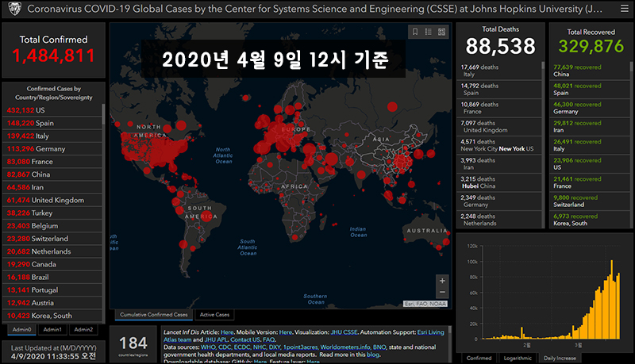635x364 pixels.
Task: Click the 3,215 deaths Hubei China entry
Action: (499, 182)
